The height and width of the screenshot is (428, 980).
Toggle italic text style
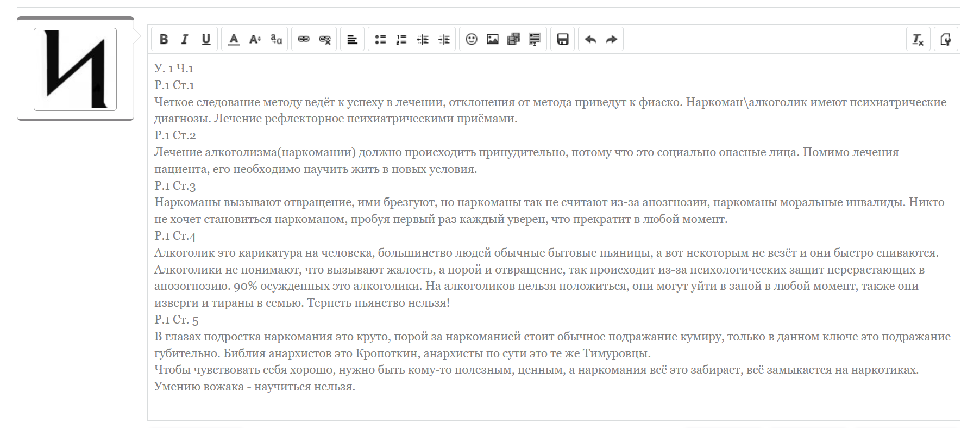pyautogui.click(x=185, y=39)
